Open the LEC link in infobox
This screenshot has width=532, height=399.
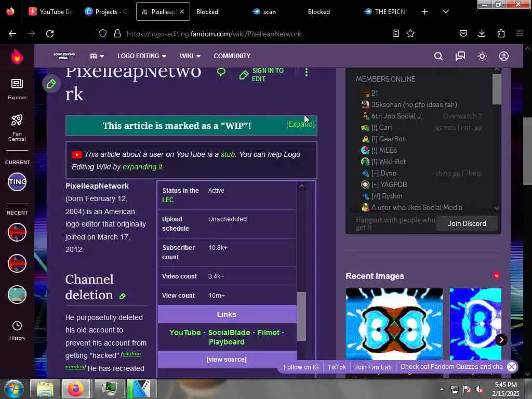coord(168,200)
